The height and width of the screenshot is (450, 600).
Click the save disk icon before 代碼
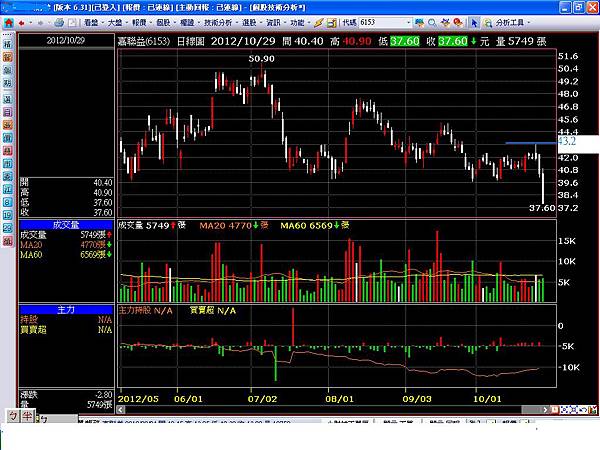point(331,23)
